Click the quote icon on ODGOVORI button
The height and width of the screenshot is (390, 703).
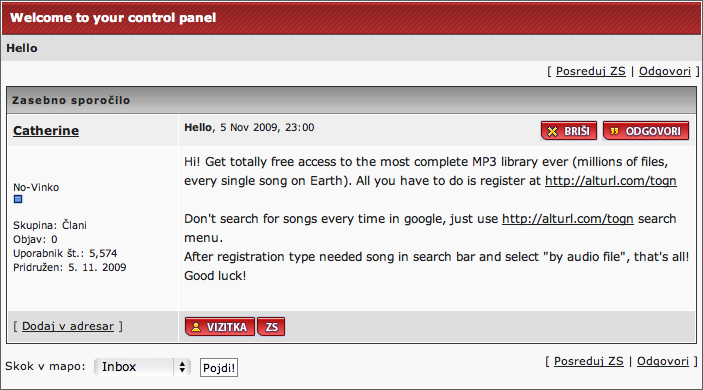click(x=615, y=131)
